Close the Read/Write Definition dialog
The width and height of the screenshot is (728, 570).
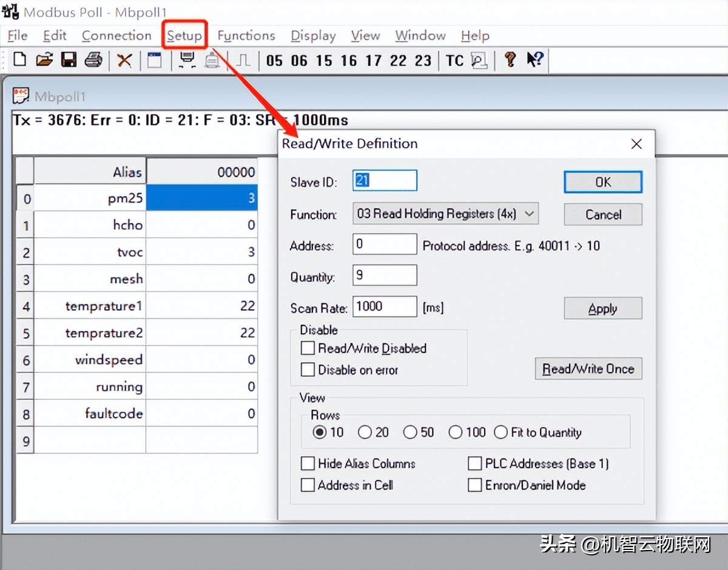pyautogui.click(x=636, y=144)
